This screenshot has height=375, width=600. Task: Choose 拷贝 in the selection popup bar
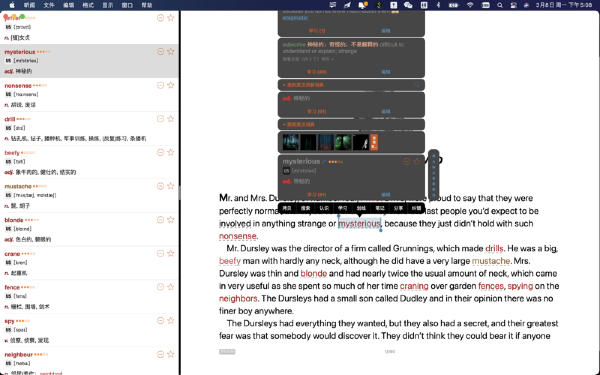(x=287, y=208)
